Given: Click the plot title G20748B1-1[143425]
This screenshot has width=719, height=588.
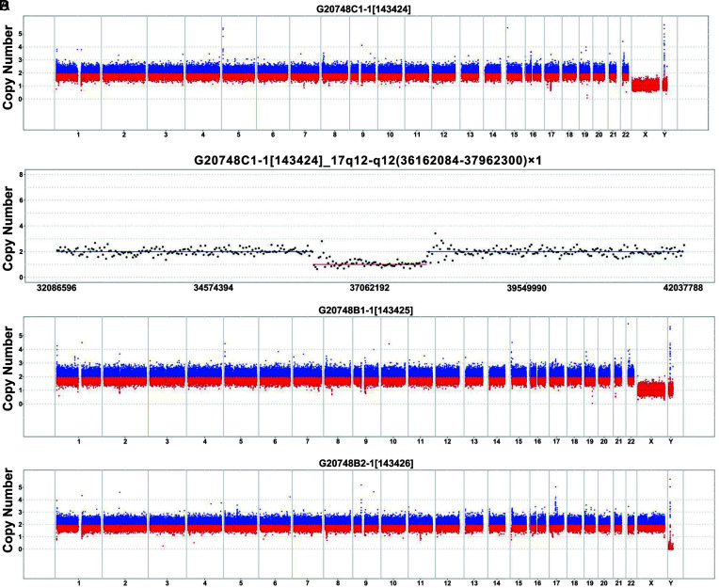Looking at the screenshot, I should coord(366,310).
